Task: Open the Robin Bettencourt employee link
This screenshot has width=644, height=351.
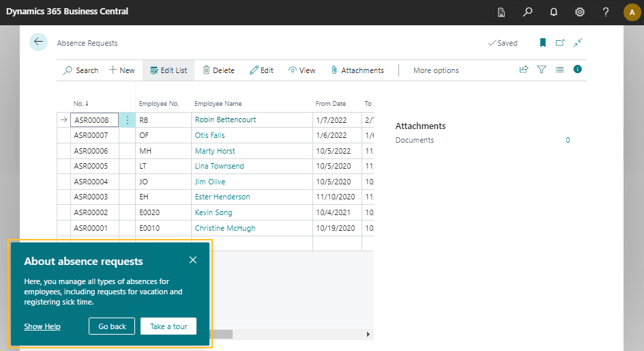Action: [x=225, y=120]
